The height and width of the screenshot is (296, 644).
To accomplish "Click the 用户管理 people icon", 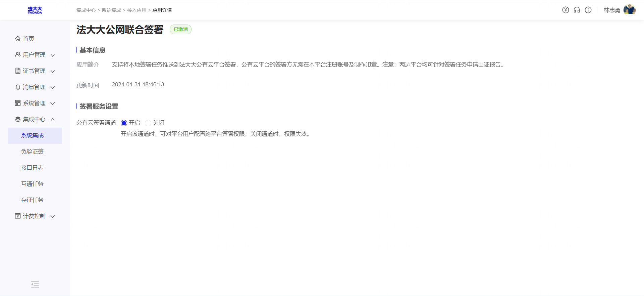I will [x=18, y=55].
